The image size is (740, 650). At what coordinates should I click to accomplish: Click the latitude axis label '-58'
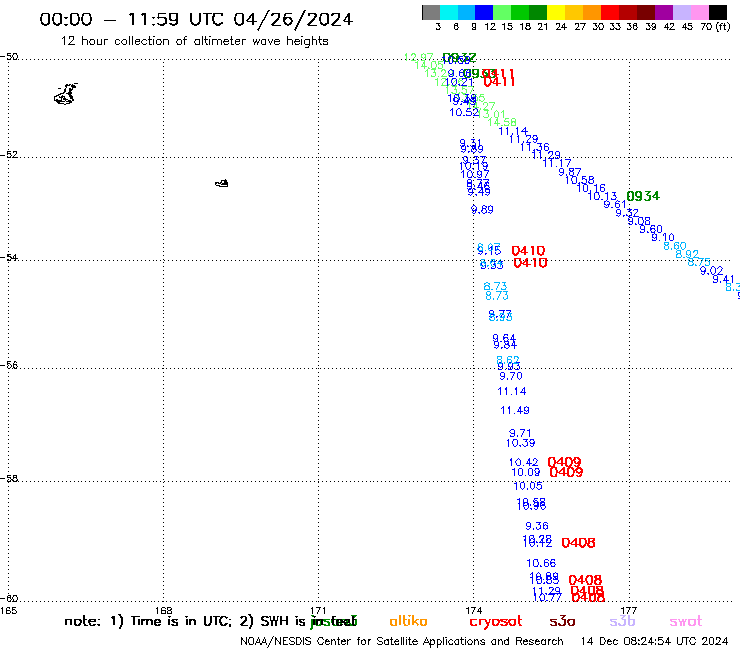(x=9, y=479)
